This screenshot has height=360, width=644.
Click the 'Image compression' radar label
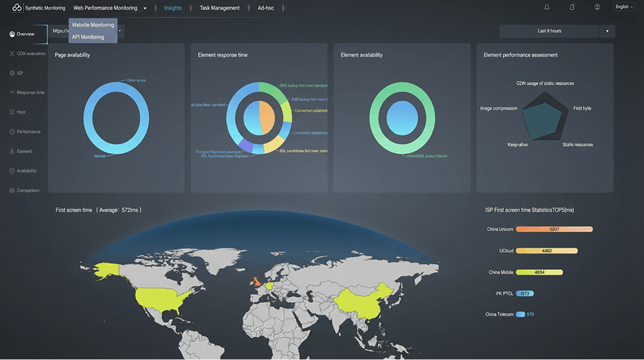point(499,109)
